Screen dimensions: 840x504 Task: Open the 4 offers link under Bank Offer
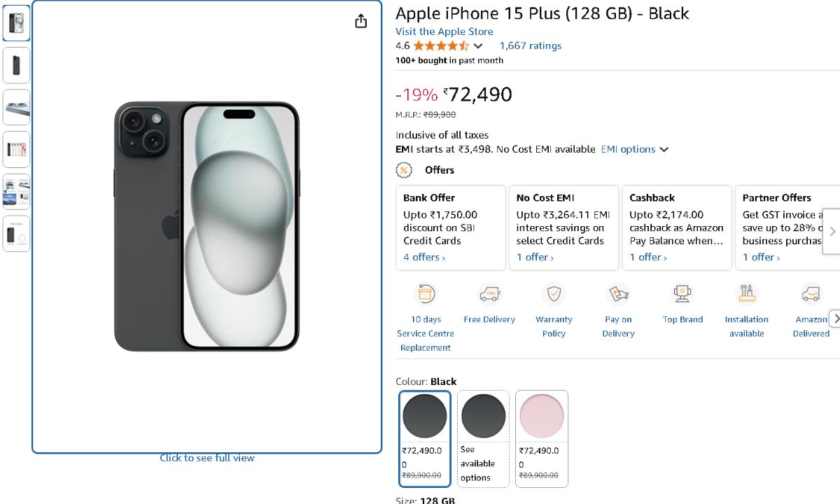pos(424,257)
